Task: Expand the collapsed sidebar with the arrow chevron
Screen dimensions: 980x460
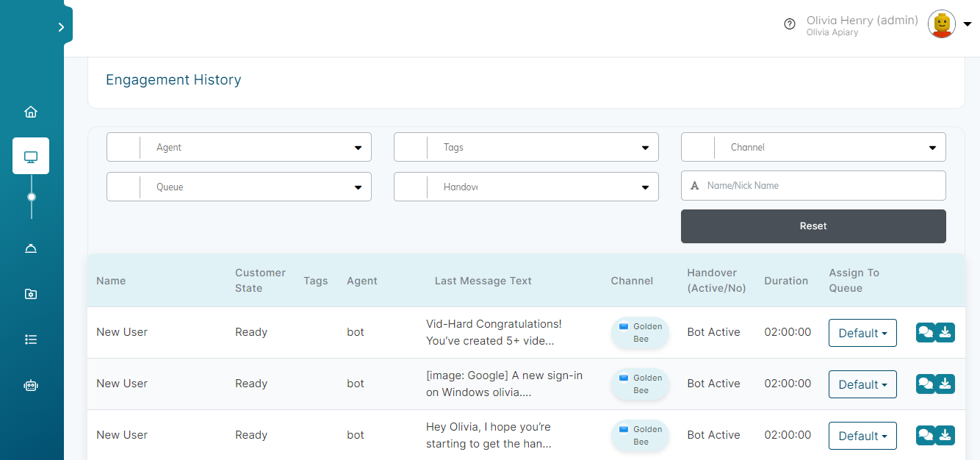Action: pyautogui.click(x=61, y=26)
